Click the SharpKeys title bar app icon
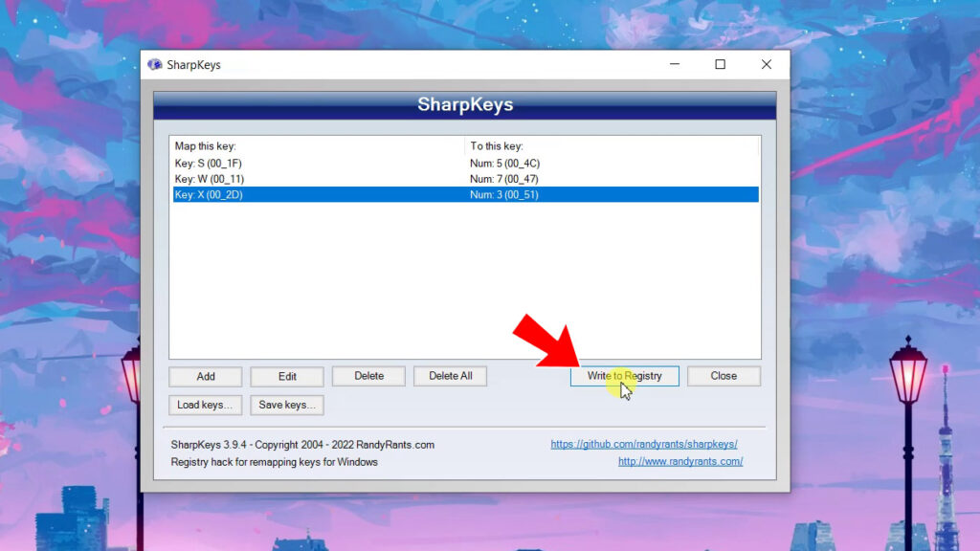 pyautogui.click(x=154, y=64)
